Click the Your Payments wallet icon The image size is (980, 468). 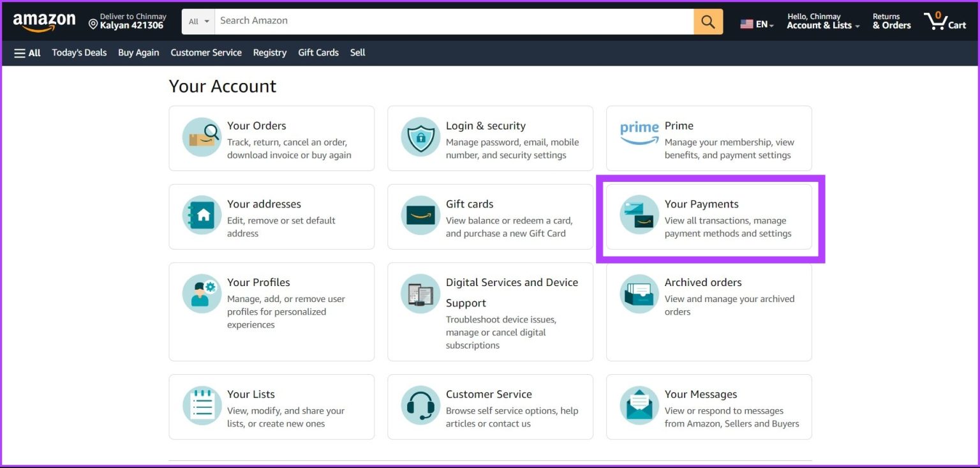click(x=639, y=215)
